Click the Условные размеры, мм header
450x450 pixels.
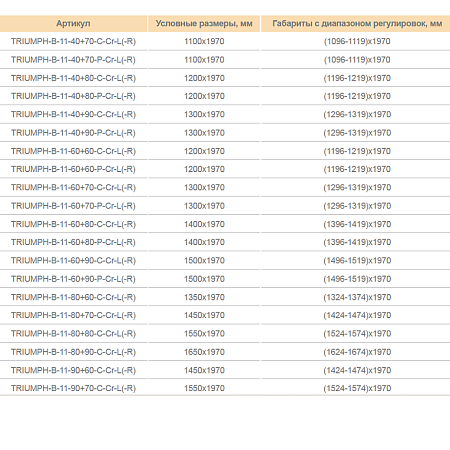click(x=204, y=24)
